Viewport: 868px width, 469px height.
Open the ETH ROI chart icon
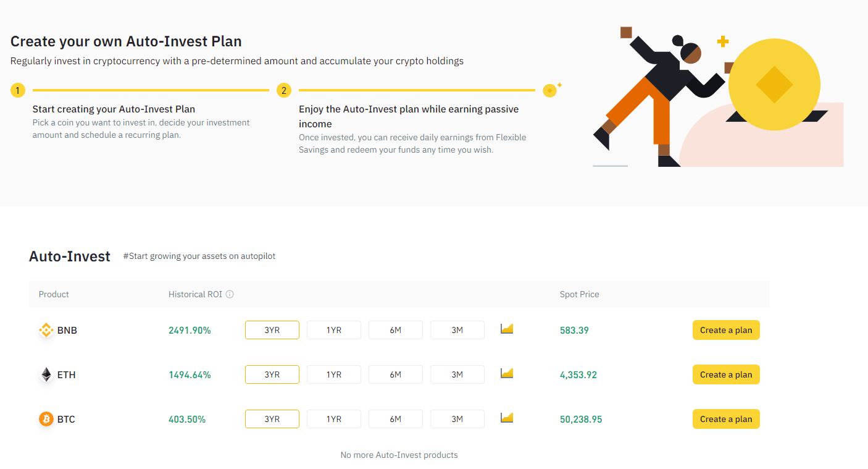coord(507,373)
